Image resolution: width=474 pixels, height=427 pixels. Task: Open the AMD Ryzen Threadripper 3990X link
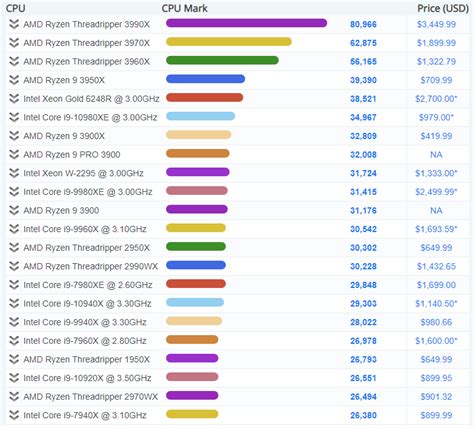click(x=87, y=25)
